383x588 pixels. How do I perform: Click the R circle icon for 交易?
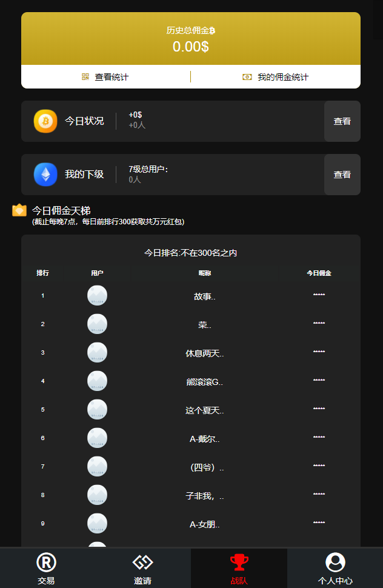point(46,562)
